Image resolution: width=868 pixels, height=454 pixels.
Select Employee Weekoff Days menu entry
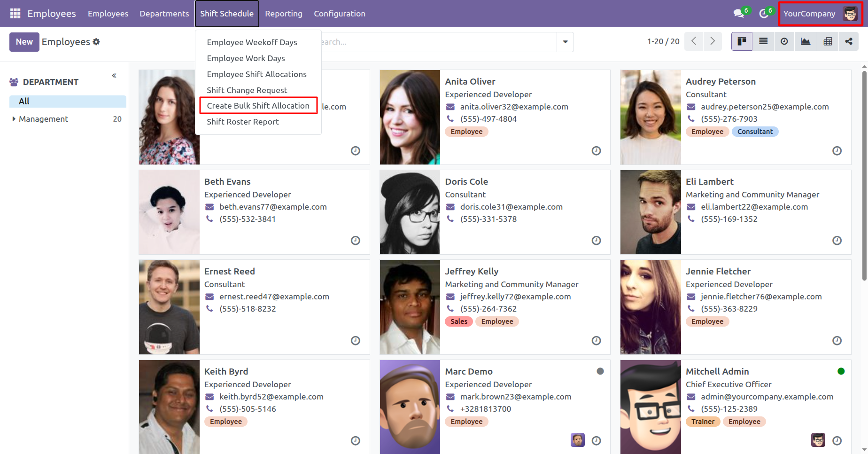coord(252,42)
